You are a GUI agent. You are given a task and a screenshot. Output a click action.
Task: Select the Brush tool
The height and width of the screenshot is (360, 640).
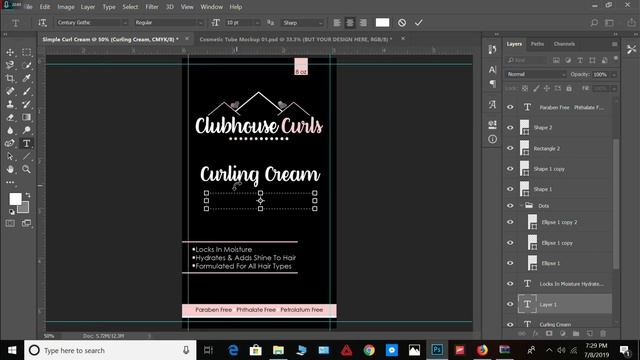click(27, 91)
